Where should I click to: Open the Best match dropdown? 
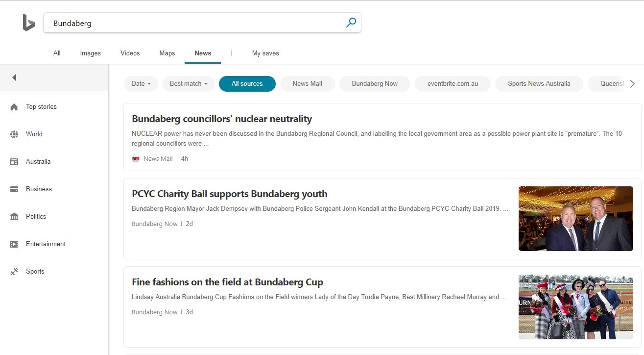(x=188, y=83)
